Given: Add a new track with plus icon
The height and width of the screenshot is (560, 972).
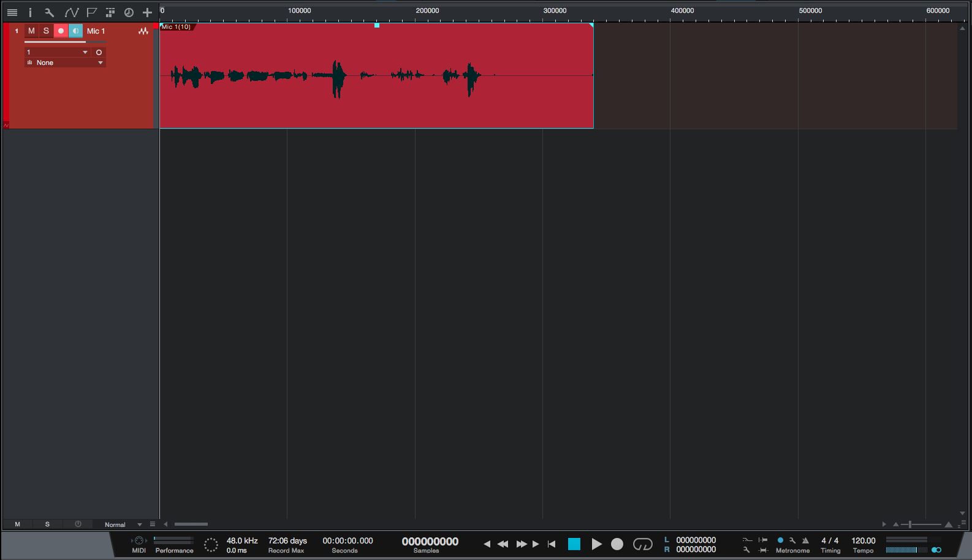Looking at the screenshot, I should [x=147, y=12].
